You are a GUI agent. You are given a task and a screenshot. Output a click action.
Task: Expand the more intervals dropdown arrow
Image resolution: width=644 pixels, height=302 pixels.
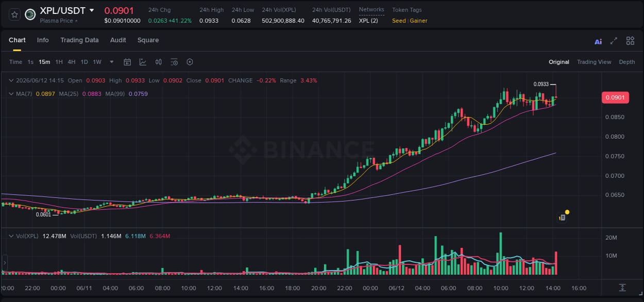112,62
